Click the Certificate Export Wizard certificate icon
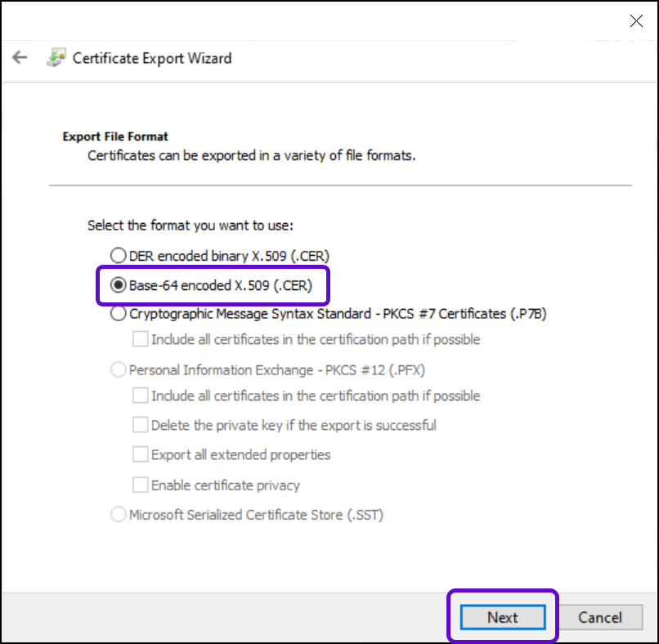Viewport: 659px width, 644px height. (56, 58)
